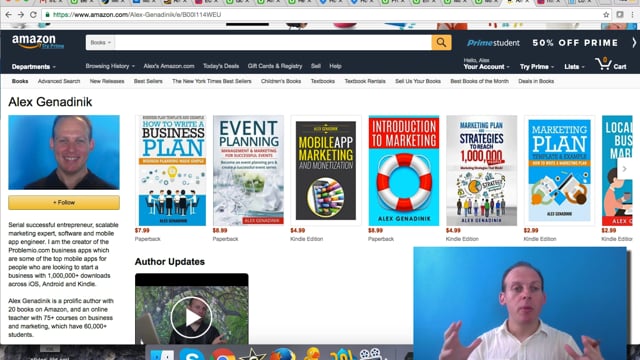Open Best Sellers in books nav

pyautogui.click(x=148, y=81)
